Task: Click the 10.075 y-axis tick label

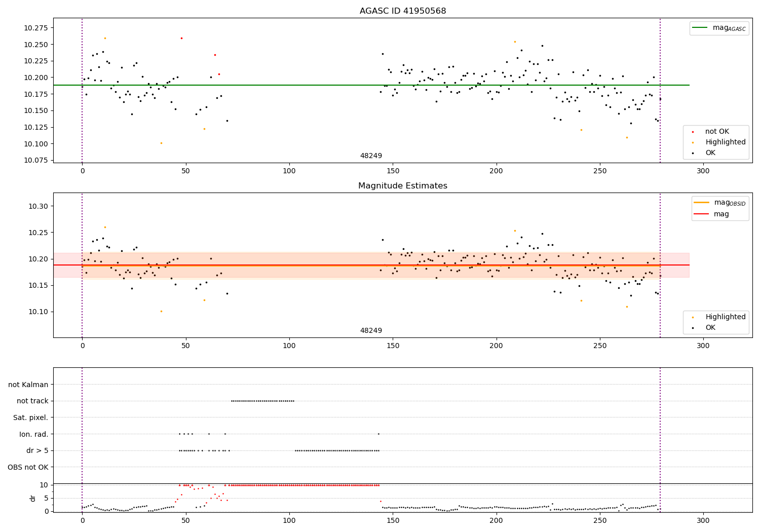Action: pos(36,160)
